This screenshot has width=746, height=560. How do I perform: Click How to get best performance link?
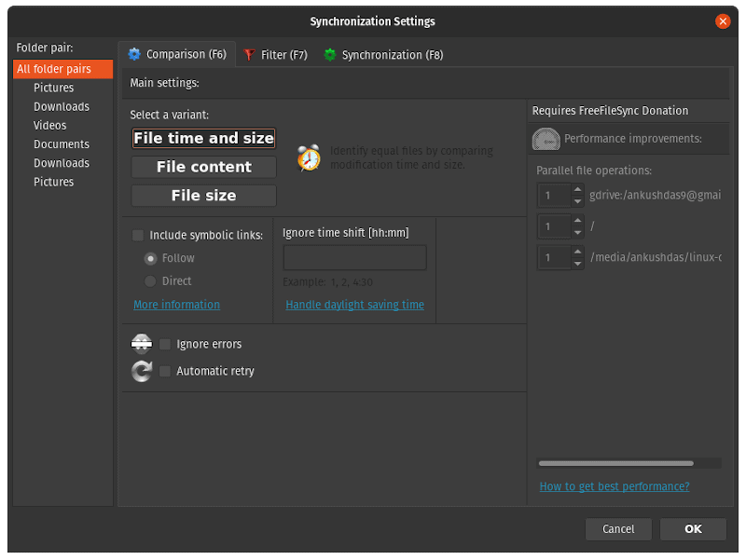pyautogui.click(x=615, y=485)
